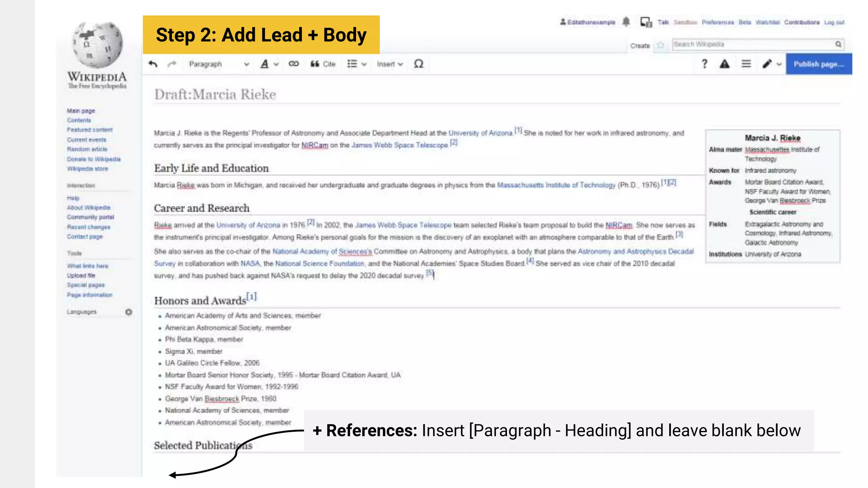This screenshot has width=868, height=488.
Task: Click the University of Arizona link in lead
Action: point(481,133)
